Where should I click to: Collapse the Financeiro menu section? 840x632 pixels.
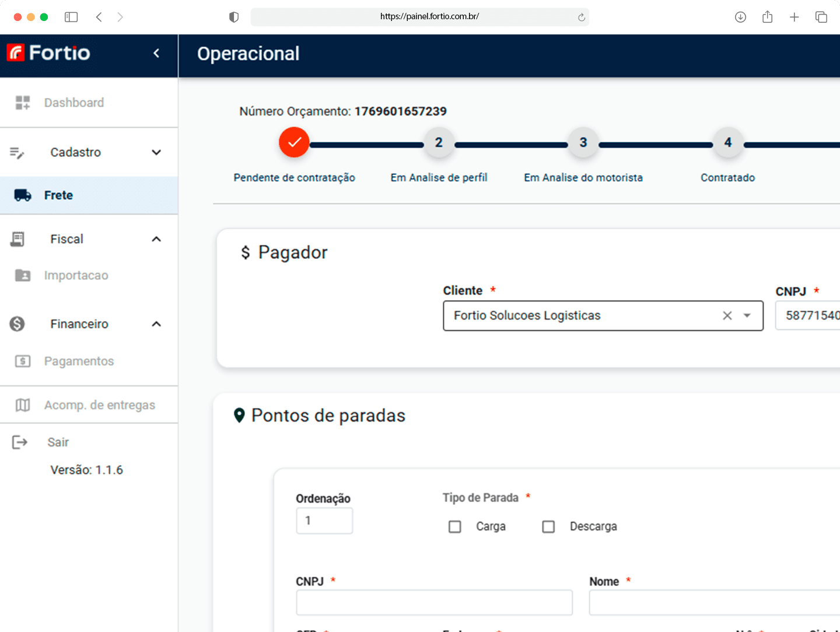point(156,324)
